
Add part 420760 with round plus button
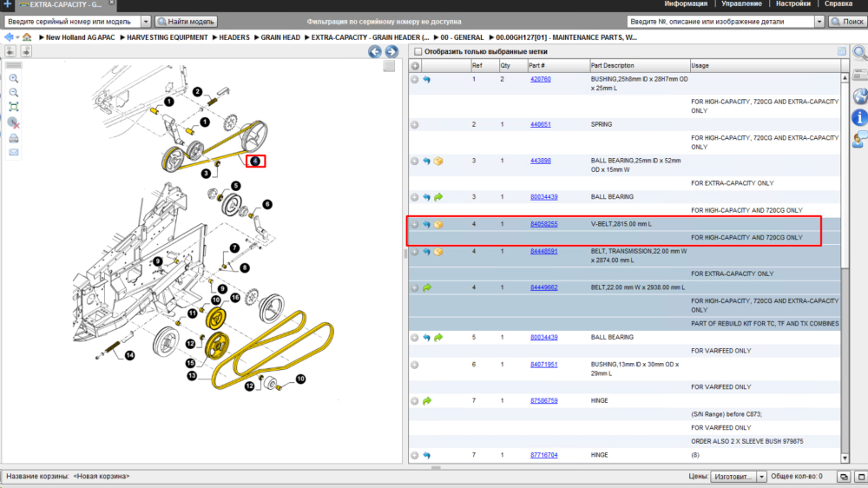[x=415, y=80]
